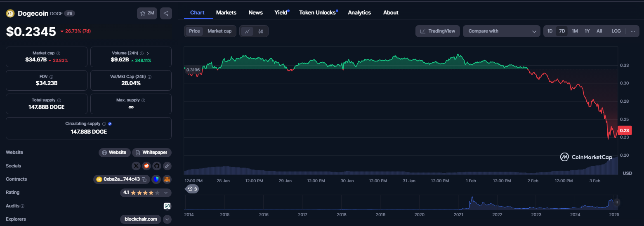Click the chain link icon in Socials
The image size is (644, 226).
(167, 166)
